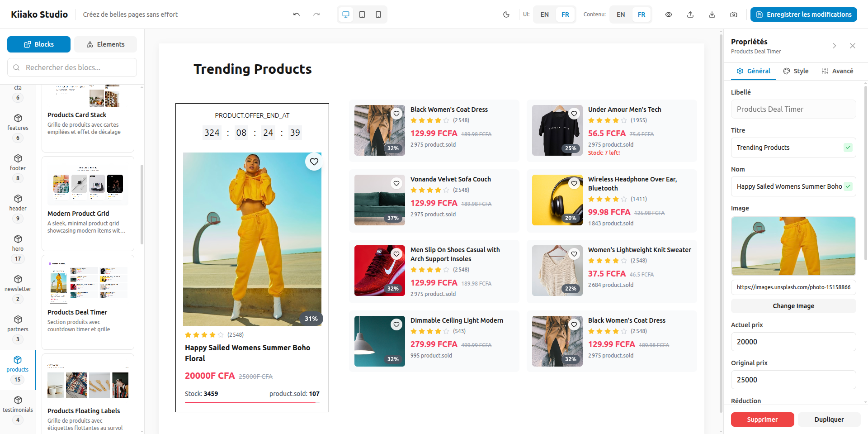Switch to mobile phone preview mode

point(378,14)
